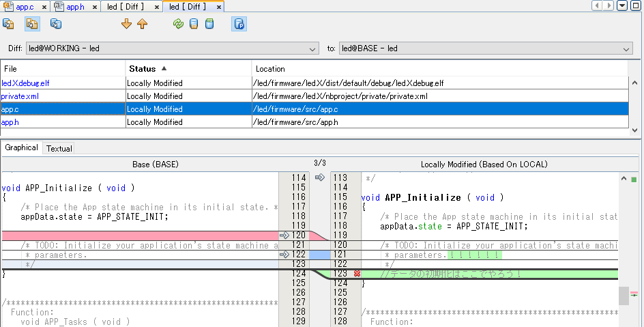Click the first diff mode icon in toolbar
The width and height of the screenshot is (644, 327).
(x=9, y=24)
